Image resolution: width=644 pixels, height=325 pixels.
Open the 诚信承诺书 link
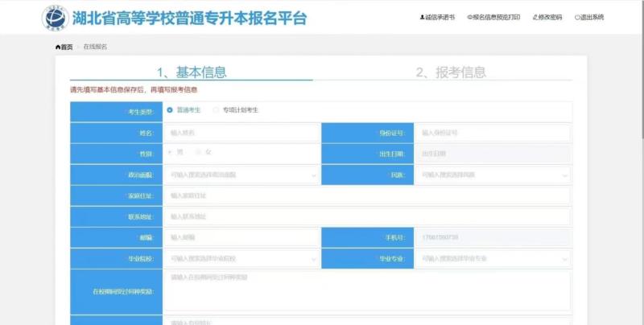coord(437,17)
